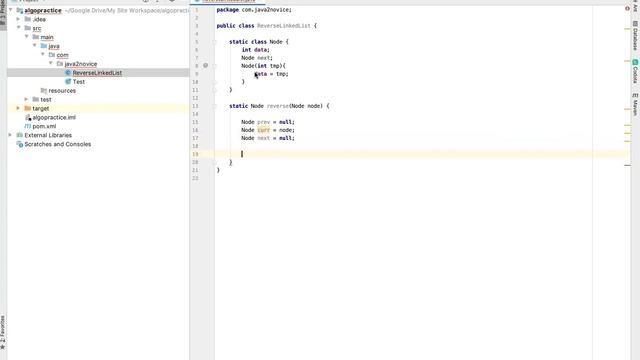Screen dimensions: 640x360
Task: Click 'com.java2novice' in the package statement
Action: tap(266, 9)
